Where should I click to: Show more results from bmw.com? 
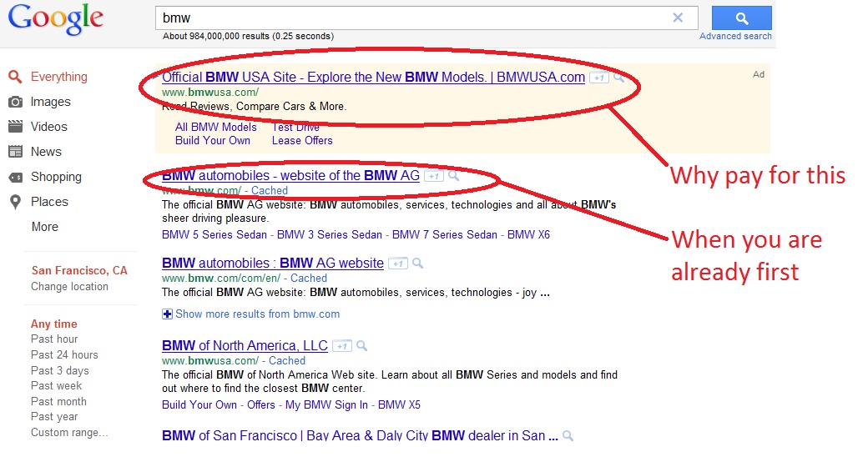(257, 314)
